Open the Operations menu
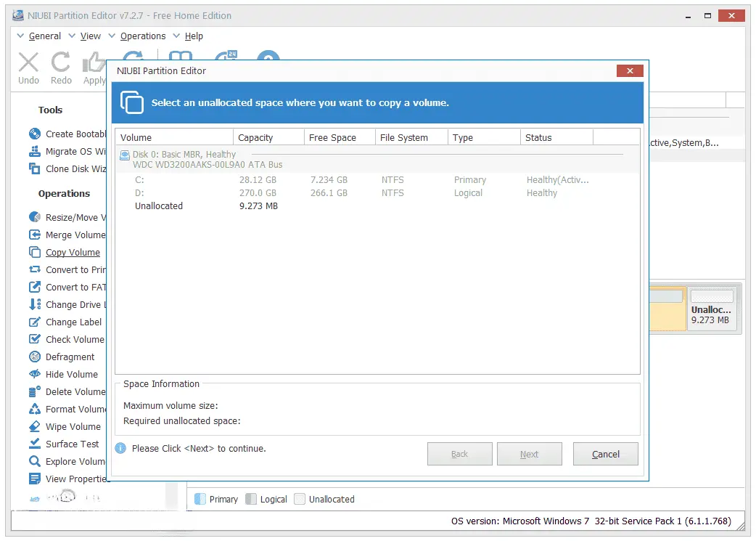 (143, 36)
